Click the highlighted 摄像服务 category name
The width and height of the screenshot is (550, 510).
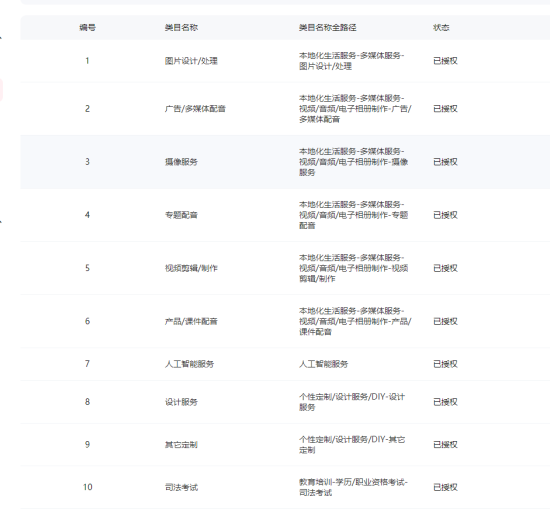(181, 162)
